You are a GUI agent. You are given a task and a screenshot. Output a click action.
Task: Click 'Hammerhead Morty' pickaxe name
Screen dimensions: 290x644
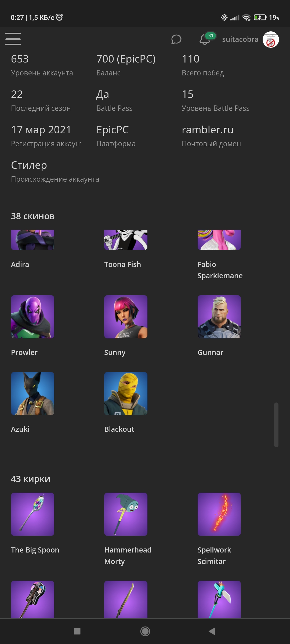[128, 556]
